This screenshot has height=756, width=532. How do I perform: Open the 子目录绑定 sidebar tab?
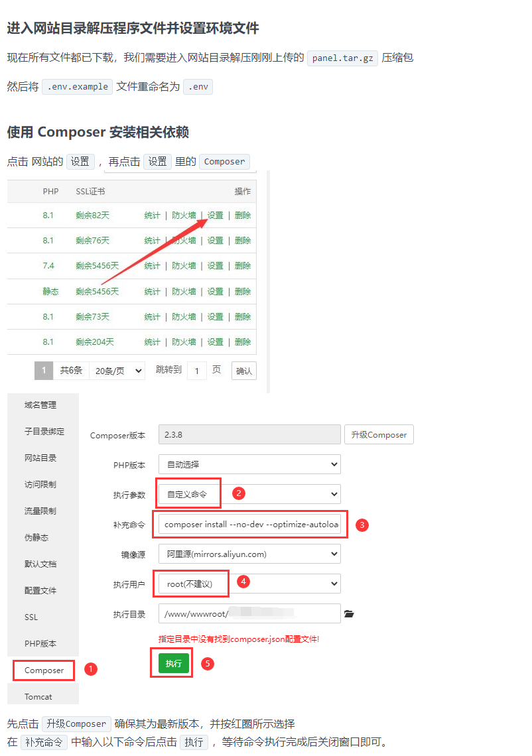tap(44, 432)
